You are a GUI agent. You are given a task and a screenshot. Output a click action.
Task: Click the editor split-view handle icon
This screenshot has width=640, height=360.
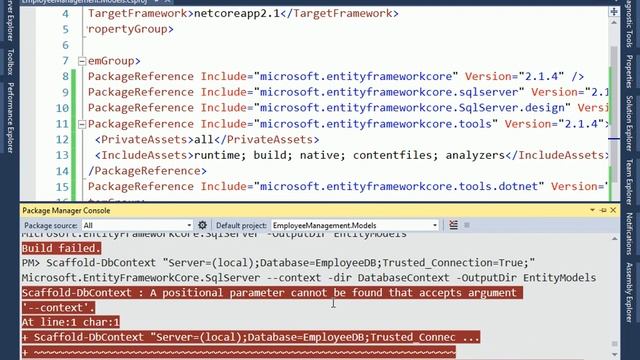(x=614, y=11)
